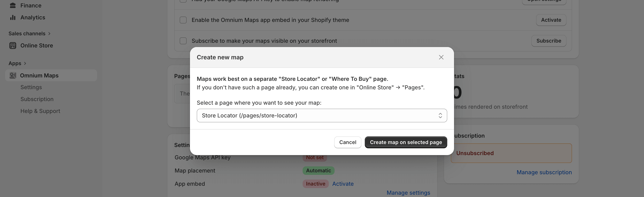Click the Automatic map placement badge
This screenshot has height=197, width=644.
(x=318, y=171)
